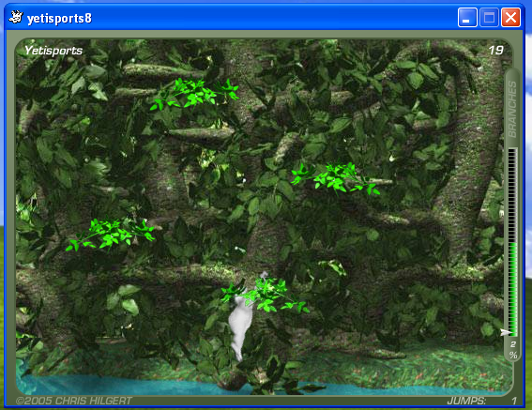Click the JUMPS counter at the bottom
The height and width of the screenshot is (410, 532).
[x=481, y=401]
